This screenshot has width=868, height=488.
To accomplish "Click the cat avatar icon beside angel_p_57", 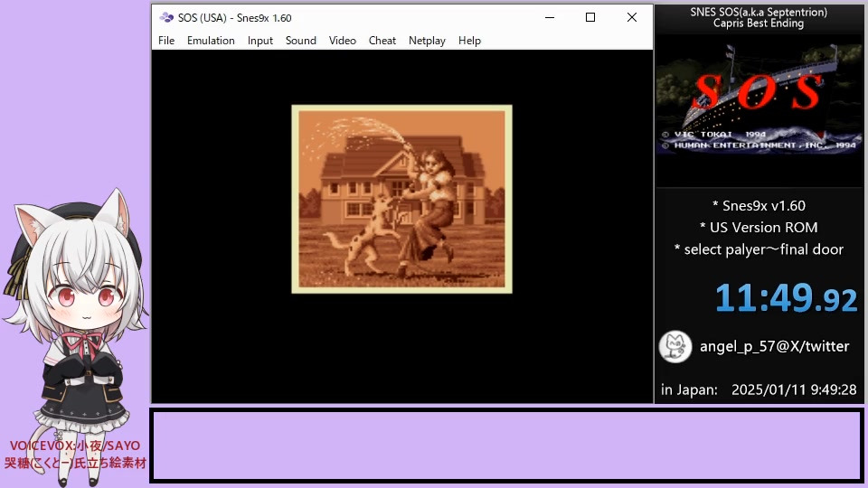I will [675, 347].
